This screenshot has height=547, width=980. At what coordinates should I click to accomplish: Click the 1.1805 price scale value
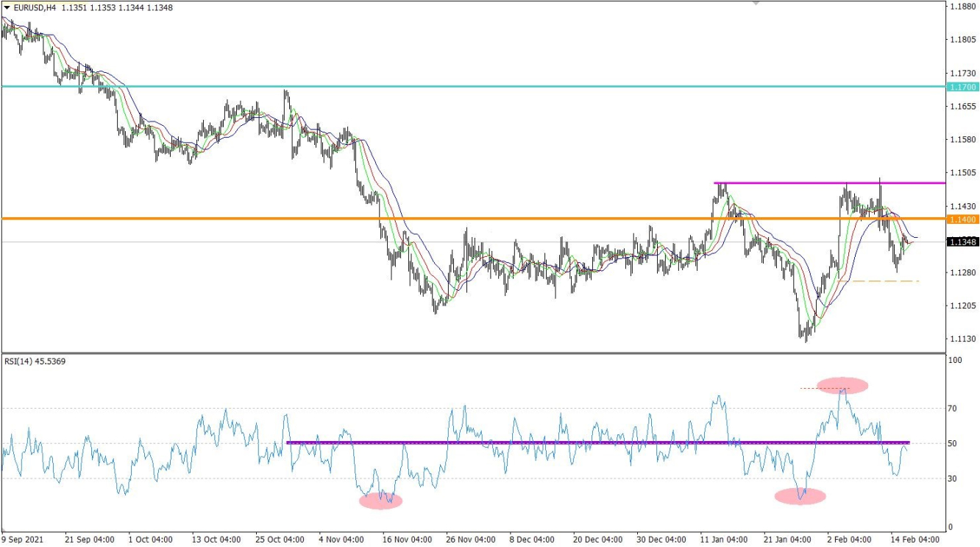[962, 40]
